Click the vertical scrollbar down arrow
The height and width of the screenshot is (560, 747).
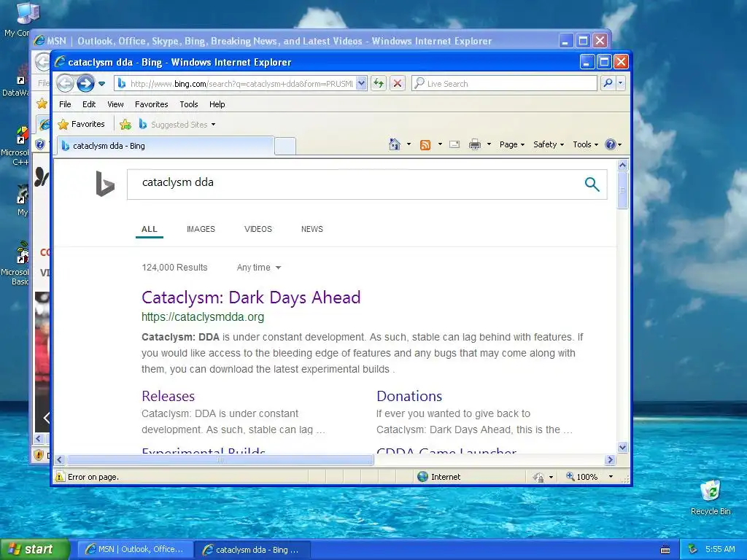tap(623, 447)
